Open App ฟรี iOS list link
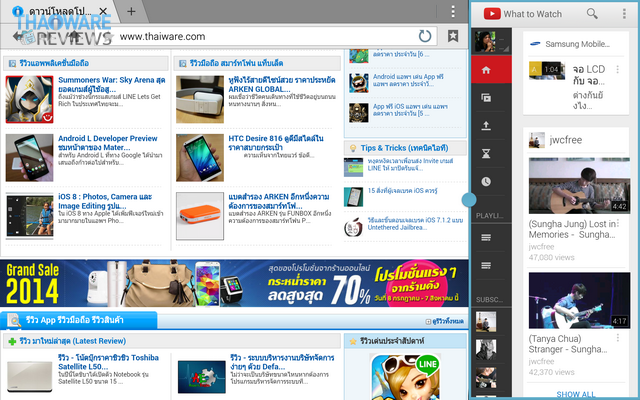The width and height of the screenshot is (640, 400). tap(410, 110)
